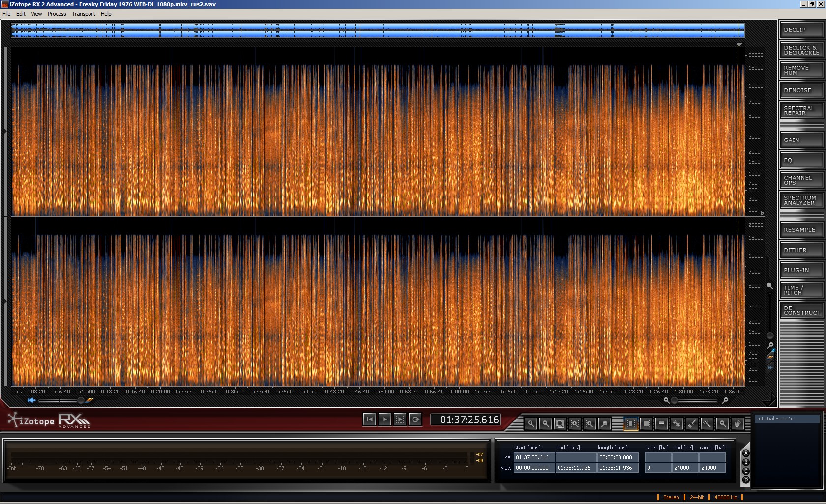
Task: Open the Transport menu
Action: coord(83,14)
